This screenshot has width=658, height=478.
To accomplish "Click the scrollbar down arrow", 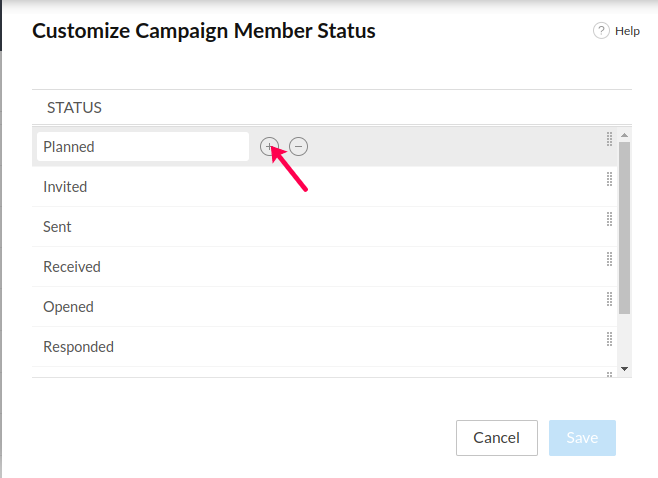I will pyautogui.click(x=625, y=369).
